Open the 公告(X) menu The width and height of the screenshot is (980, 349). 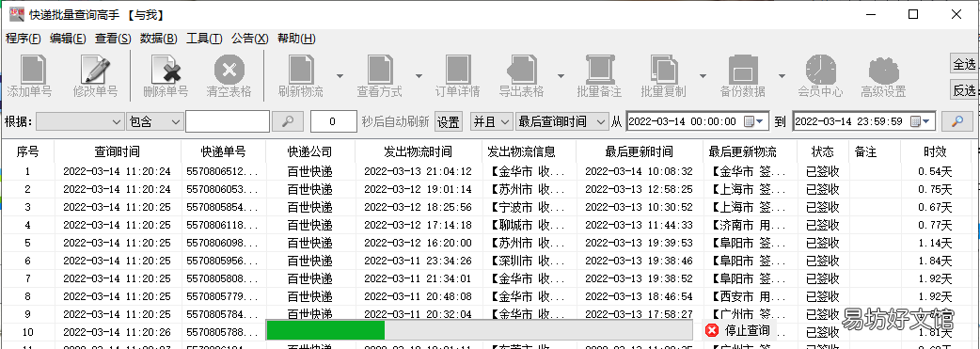coord(250,39)
